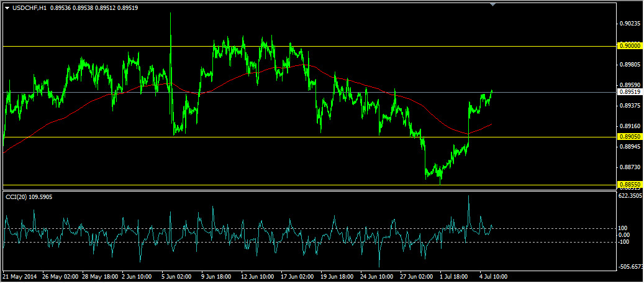
Task: Click the 26 May 02:00 time label
Action: pos(59,277)
